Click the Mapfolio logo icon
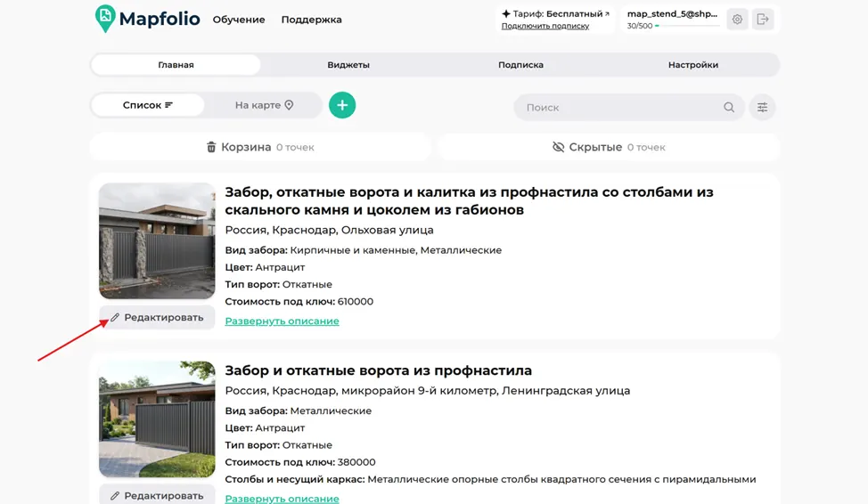Viewport: 868px width, 504px height. [104, 19]
